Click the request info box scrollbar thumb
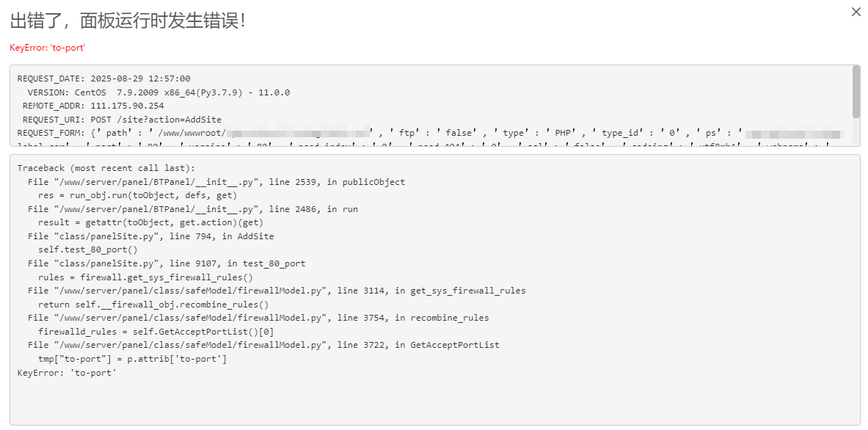 [856, 91]
